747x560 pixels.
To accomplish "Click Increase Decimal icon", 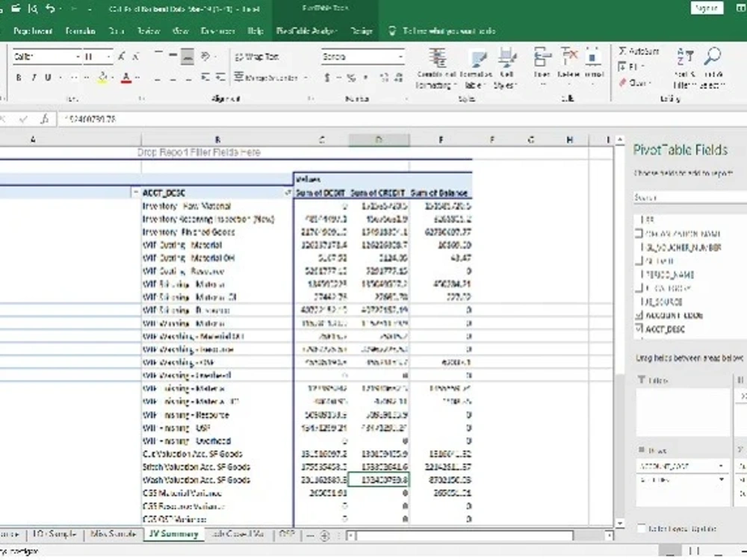I will 385,78.
